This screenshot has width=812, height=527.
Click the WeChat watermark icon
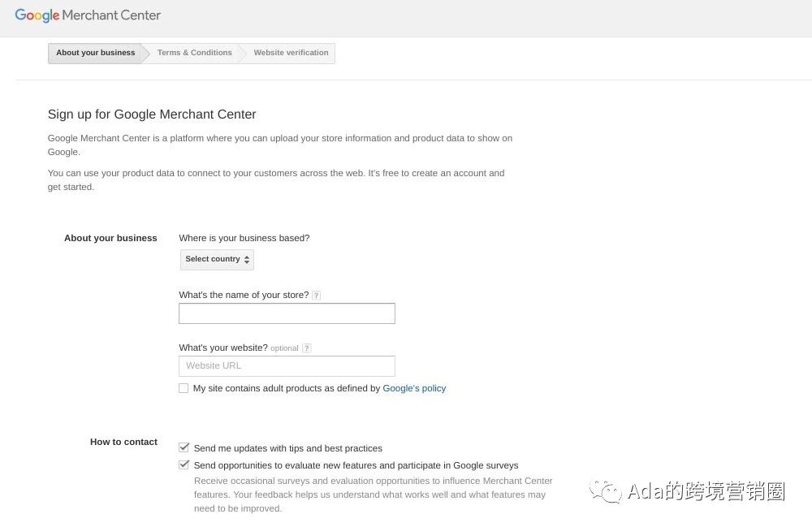coord(606,490)
